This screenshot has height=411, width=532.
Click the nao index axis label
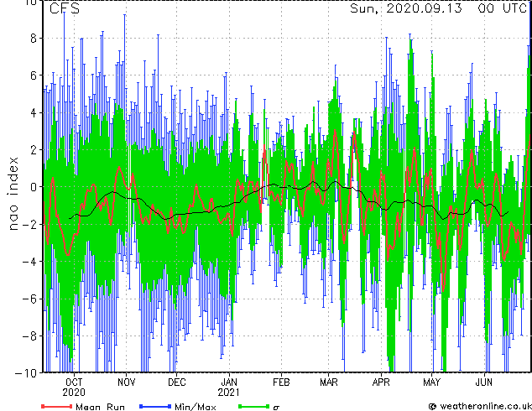tap(13, 188)
